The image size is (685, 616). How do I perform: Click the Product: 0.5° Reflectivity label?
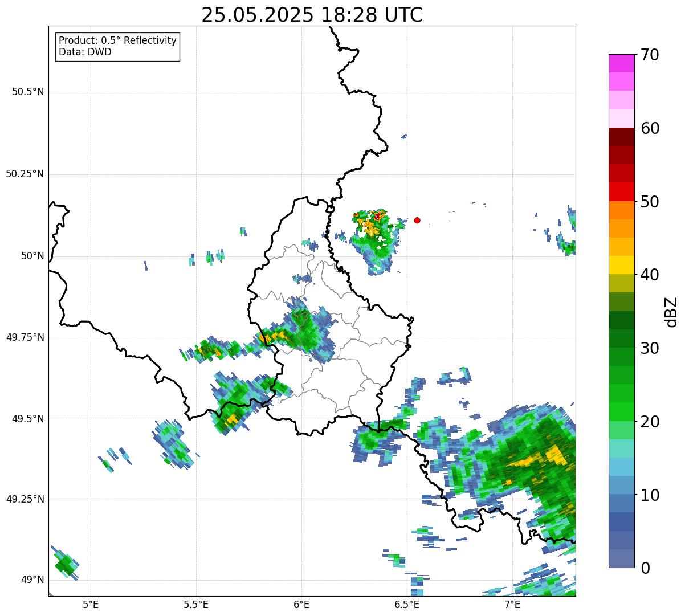click(118, 41)
